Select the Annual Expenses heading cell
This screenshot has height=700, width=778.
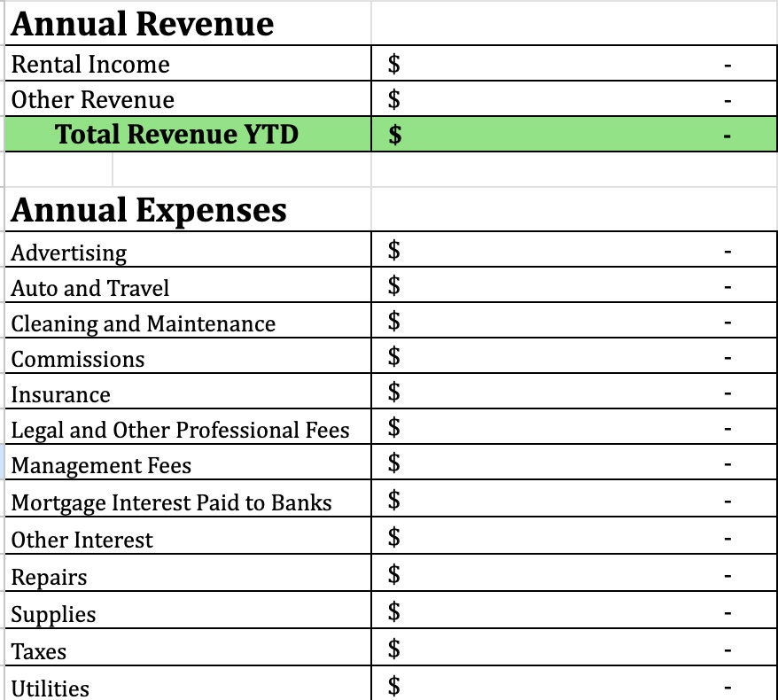point(149,211)
